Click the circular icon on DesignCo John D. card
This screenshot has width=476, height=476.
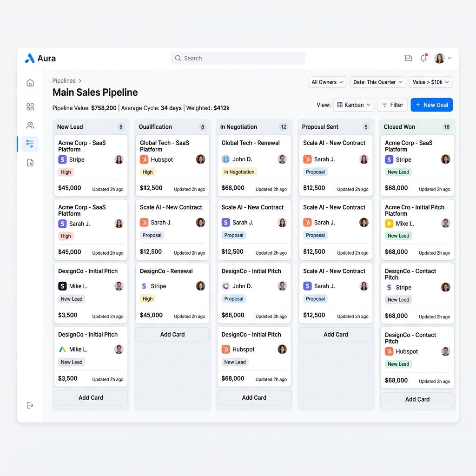[225, 286]
